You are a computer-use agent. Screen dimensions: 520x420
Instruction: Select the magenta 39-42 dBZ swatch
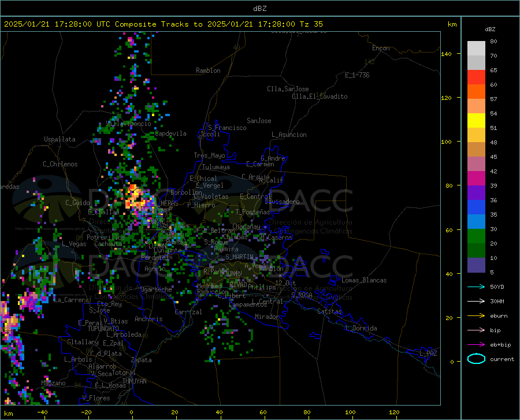(x=476, y=179)
